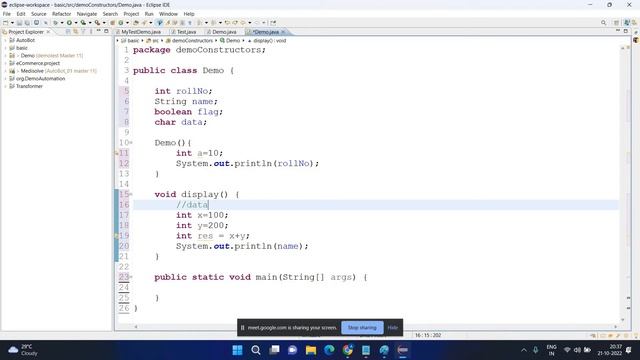Click display() : void breadcrumb entry
The width and height of the screenshot is (640, 360).
coord(269,41)
